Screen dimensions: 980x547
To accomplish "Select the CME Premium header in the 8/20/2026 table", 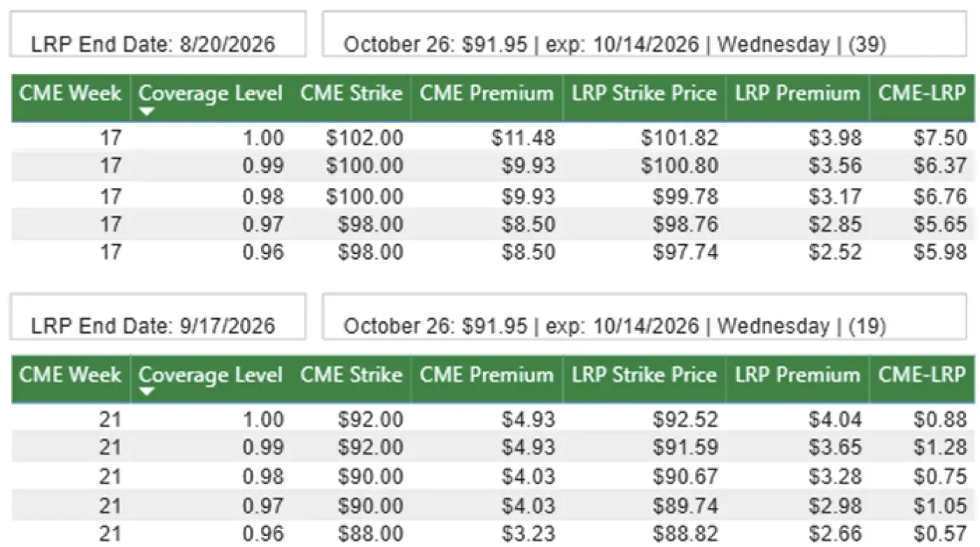I will [x=487, y=94].
